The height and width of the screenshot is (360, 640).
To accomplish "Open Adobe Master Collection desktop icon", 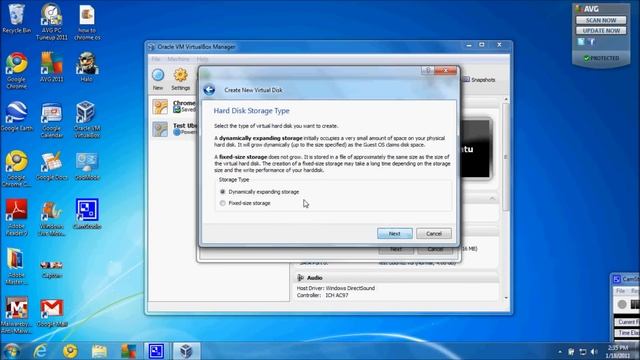I will coord(16,266).
